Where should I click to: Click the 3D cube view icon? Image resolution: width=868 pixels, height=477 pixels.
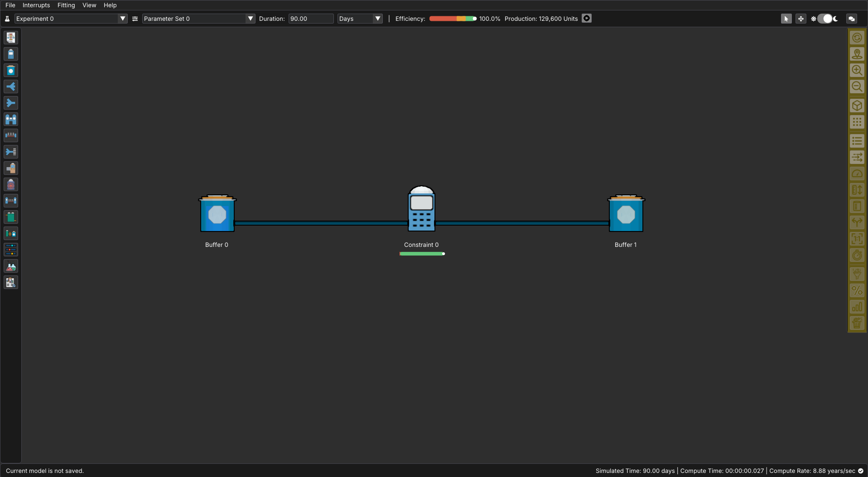coord(857,106)
